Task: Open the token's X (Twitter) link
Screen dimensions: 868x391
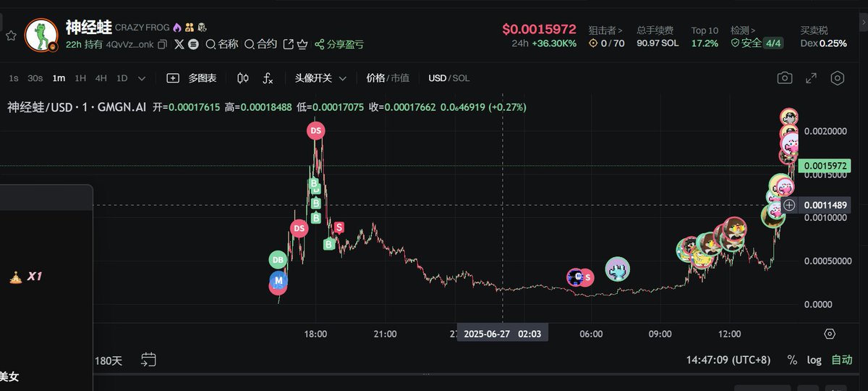Action: click(179, 44)
